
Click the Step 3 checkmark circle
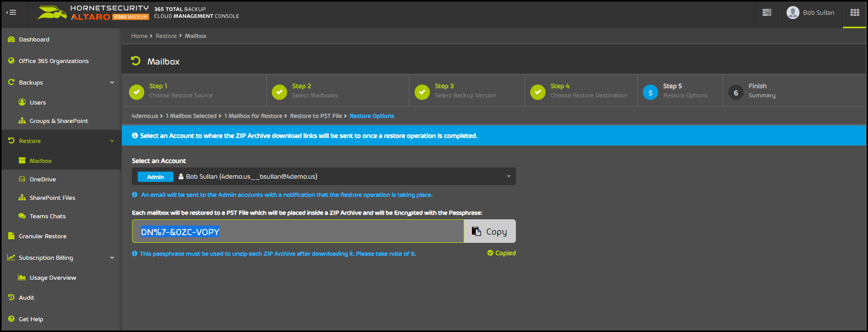(x=422, y=92)
